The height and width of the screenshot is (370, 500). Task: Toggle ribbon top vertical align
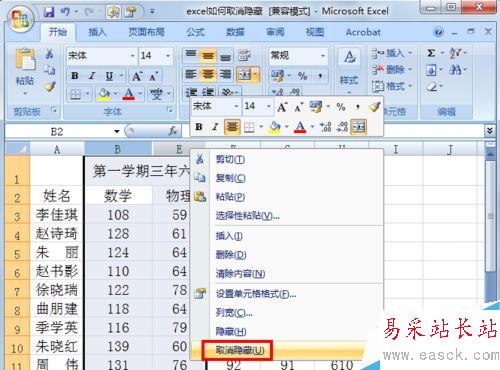click(x=191, y=54)
